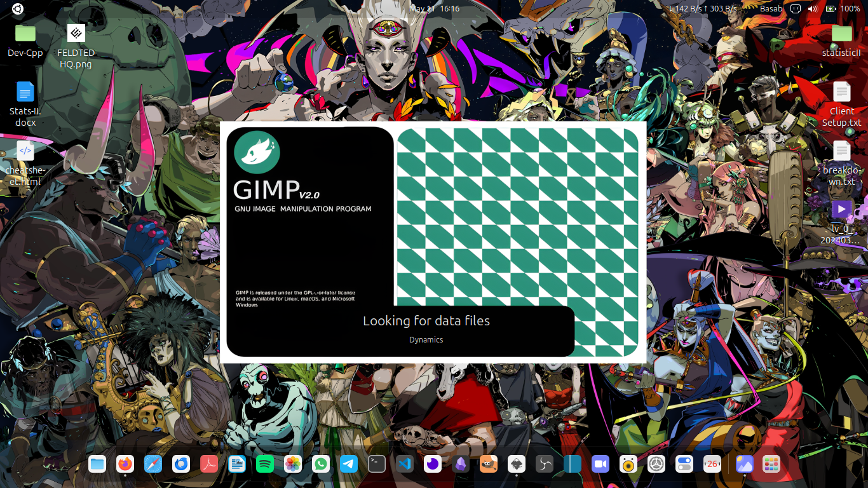Open the compass browser icon in dock
This screenshot has width=868, height=488.
pos(153,464)
